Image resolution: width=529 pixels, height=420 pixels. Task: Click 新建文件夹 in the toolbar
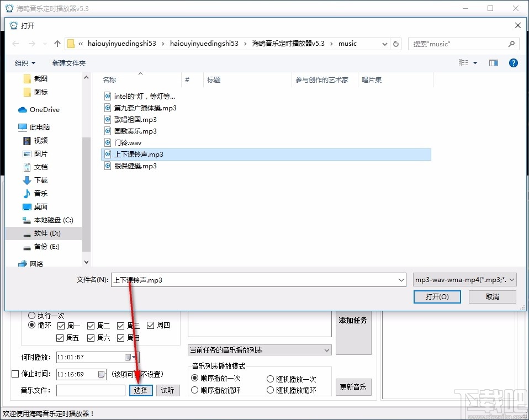(x=68, y=63)
